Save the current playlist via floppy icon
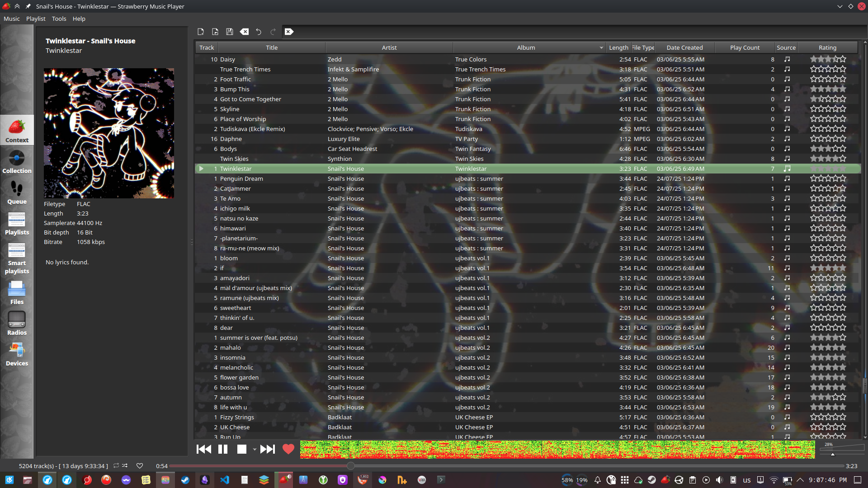Viewport: 868px width, 488px height. [x=230, y=32]
